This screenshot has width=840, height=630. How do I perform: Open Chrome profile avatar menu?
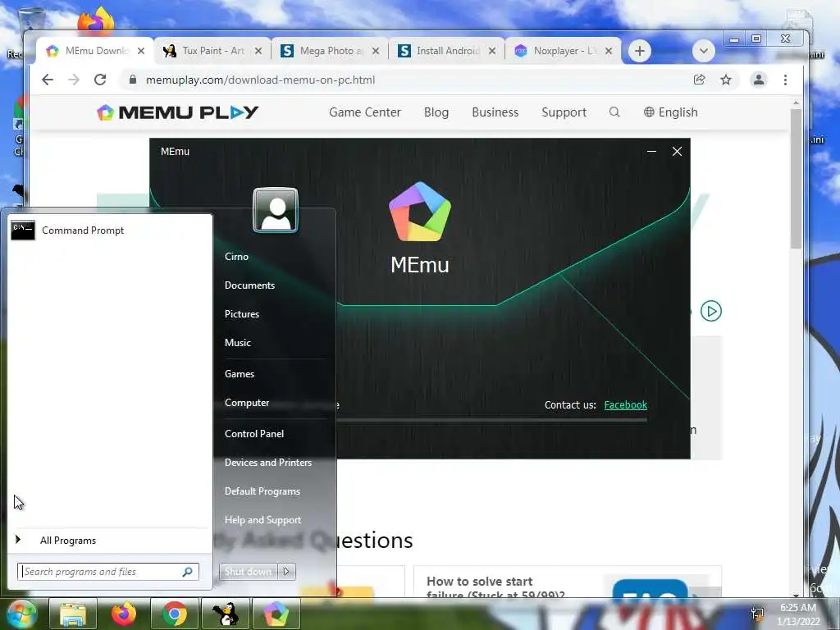[759, 80]
